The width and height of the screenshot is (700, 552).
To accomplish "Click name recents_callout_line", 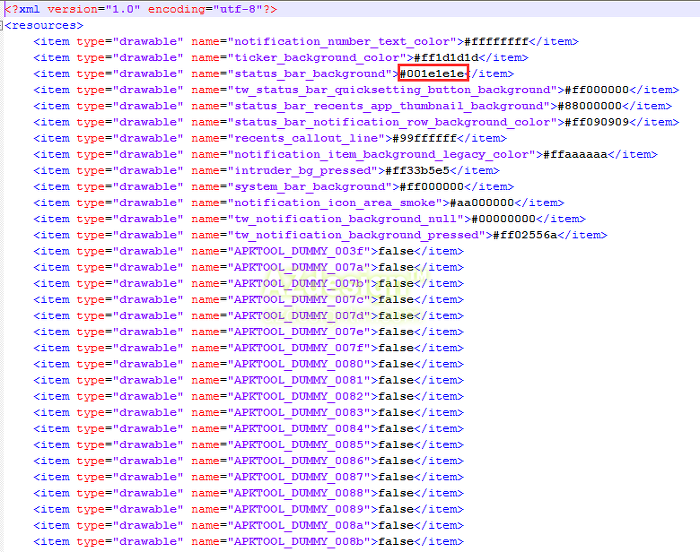I will pyautogui.click(x=307, y=138).
